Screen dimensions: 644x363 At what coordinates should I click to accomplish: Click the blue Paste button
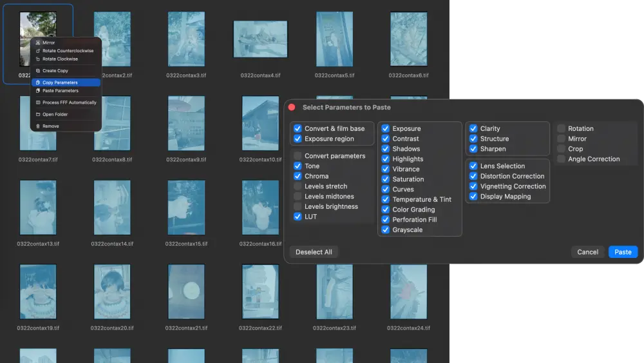coord(623,252)
